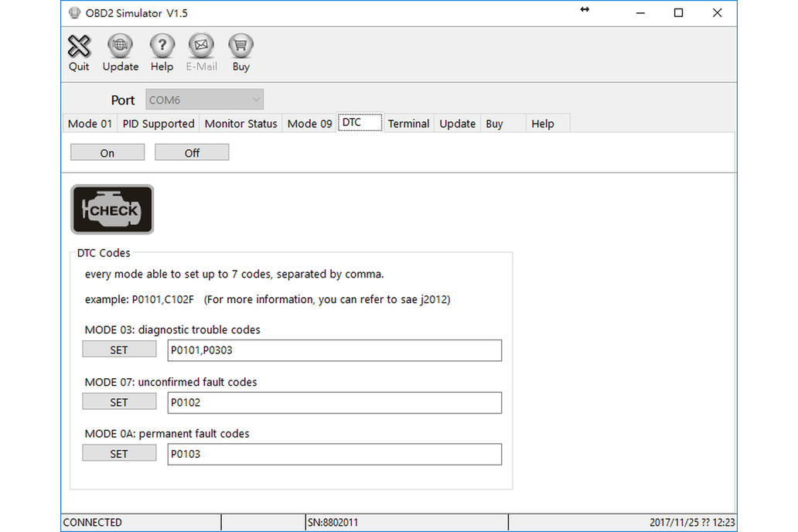This screenshot has width=798, height=532.
Task: Click the check engine light icon
Action: point(112,210)
